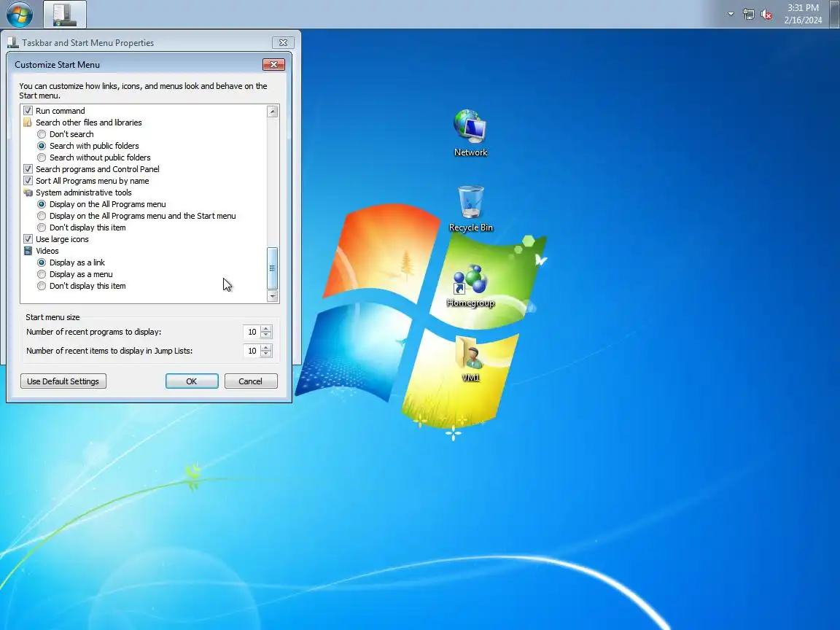Image resolution: width=840 pixels, height=630 pixels.
Task: Click the list scrollbar down arrow
Action: (x=272, y=296)
